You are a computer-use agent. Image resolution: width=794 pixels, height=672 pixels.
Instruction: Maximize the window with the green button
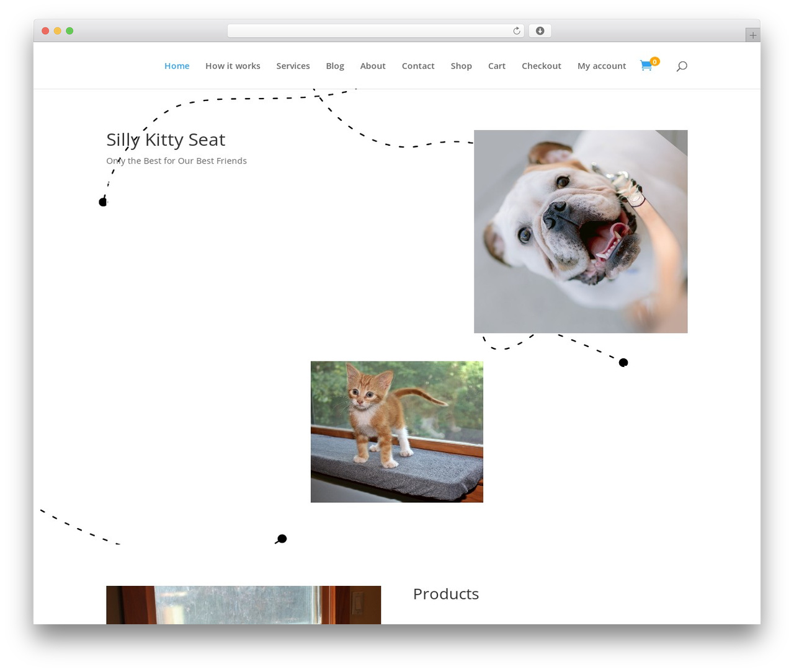(x=69, y=31)
